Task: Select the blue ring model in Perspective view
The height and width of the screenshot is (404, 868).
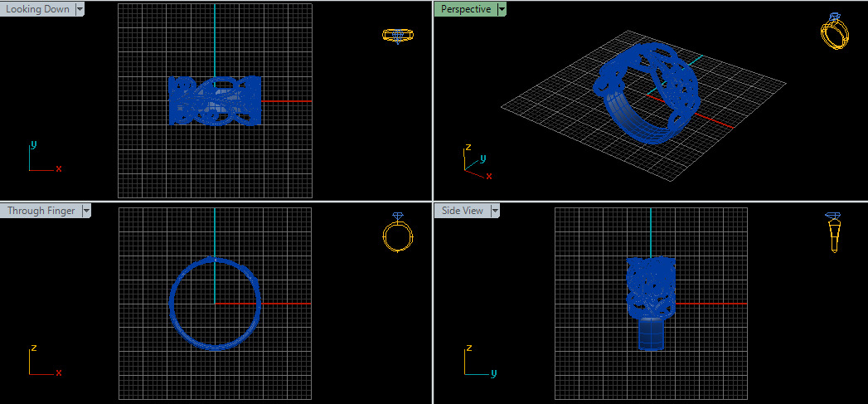Action: point(647,93)
